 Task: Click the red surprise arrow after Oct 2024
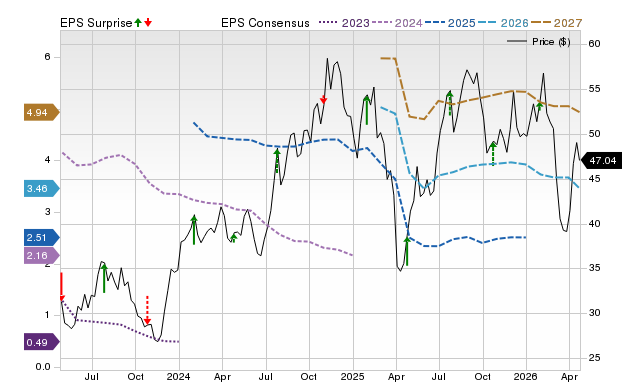pos(323,99)
